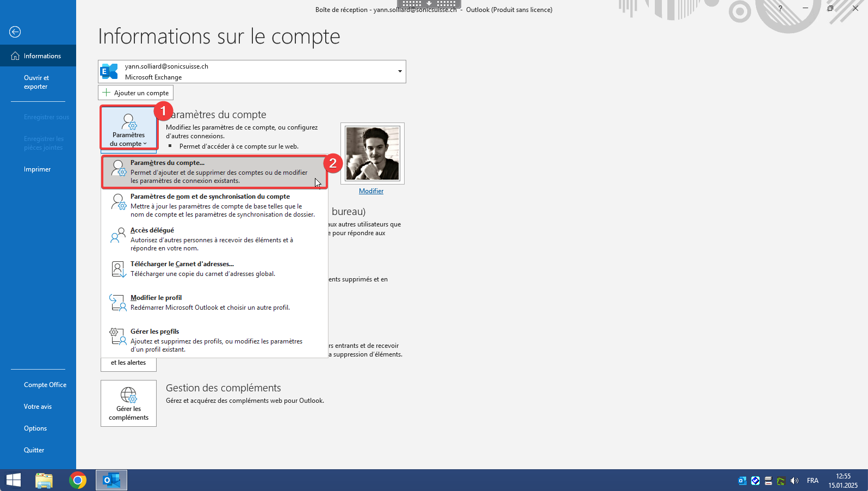Open Gérer les compléments
This screenshot has height=491, width=868.
(x=129, y=403)
